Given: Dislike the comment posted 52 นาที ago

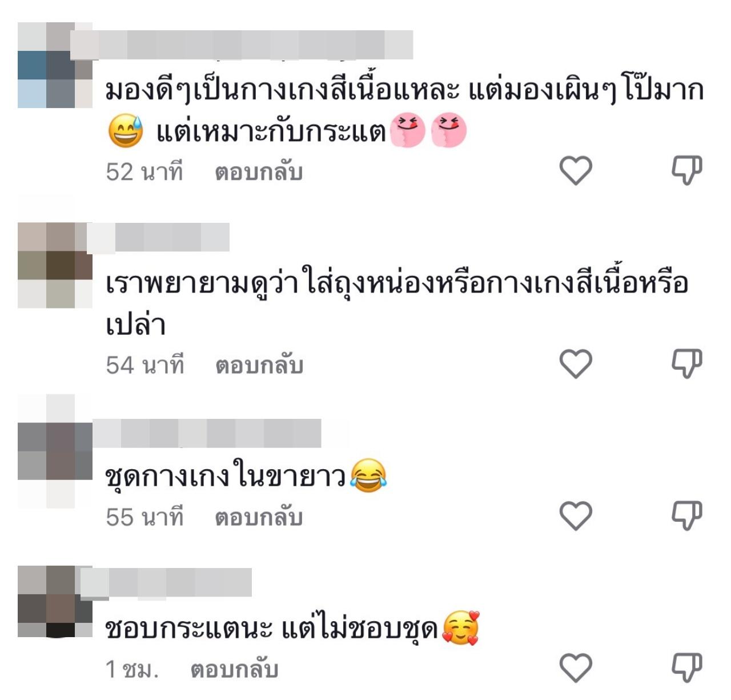Looking at the screenshot, I should tap(686, 170).
